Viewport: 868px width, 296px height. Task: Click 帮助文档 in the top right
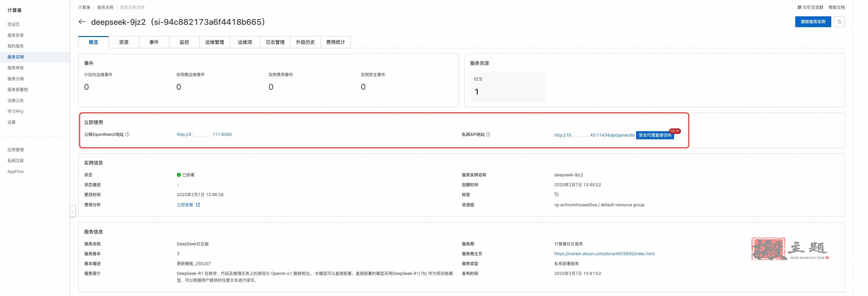click(837, 7)
